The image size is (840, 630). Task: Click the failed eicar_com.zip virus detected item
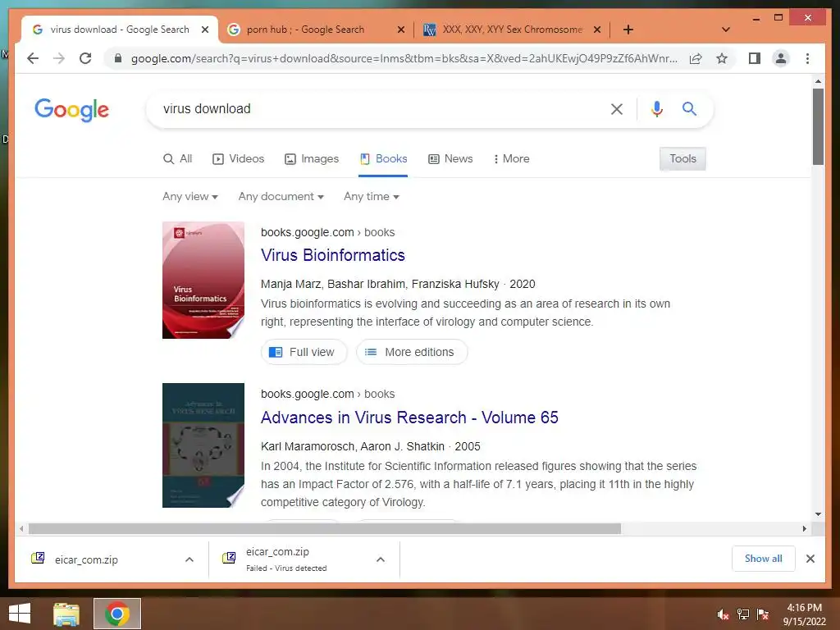pos(286,559)
